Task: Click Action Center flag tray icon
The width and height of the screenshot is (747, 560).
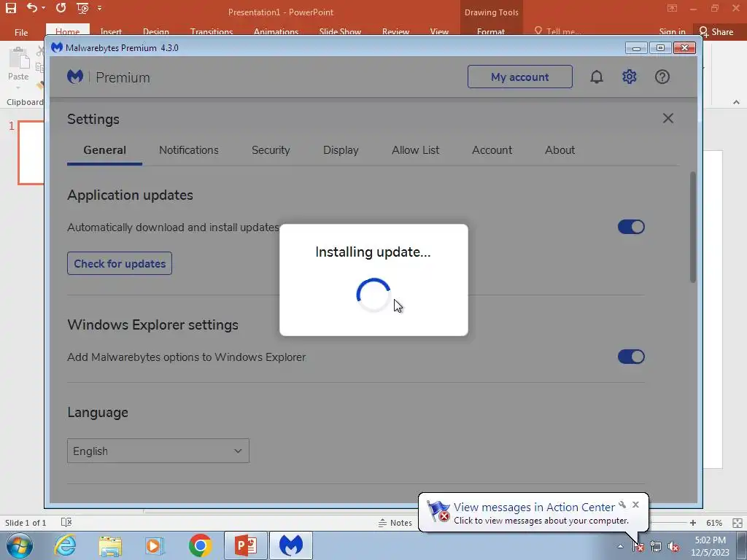Action: (638, 547)
